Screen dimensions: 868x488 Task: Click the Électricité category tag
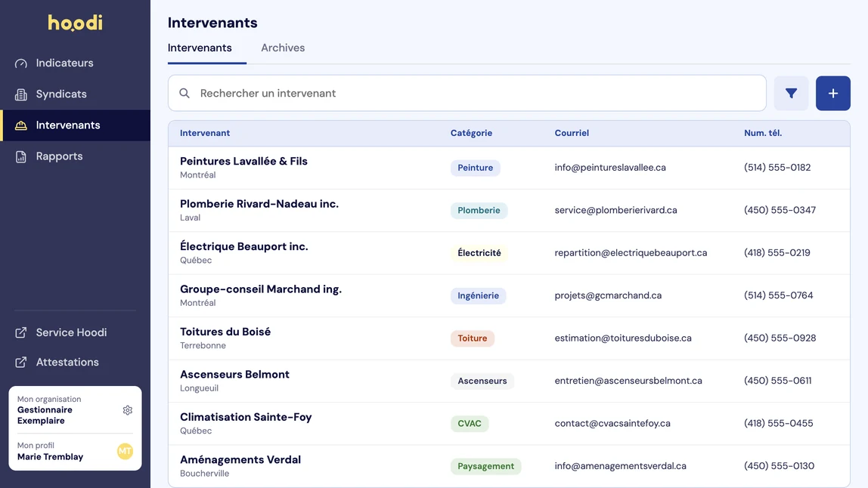(479, 253)
